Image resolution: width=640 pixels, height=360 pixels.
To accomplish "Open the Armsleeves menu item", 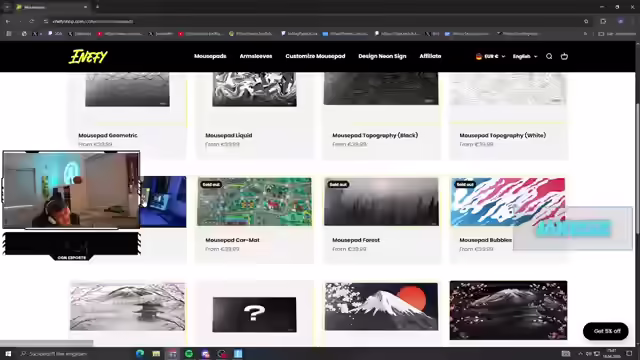I will coord(256,56).
